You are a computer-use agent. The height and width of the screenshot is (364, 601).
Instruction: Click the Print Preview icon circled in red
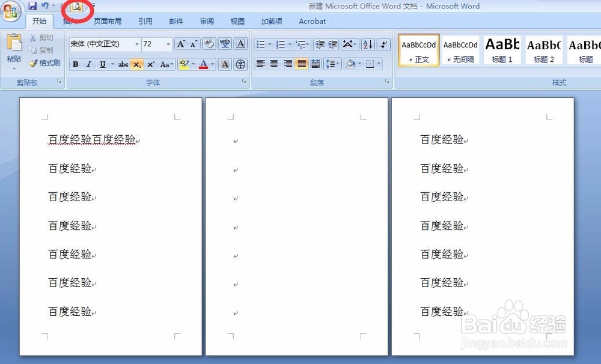click(77, 6)
